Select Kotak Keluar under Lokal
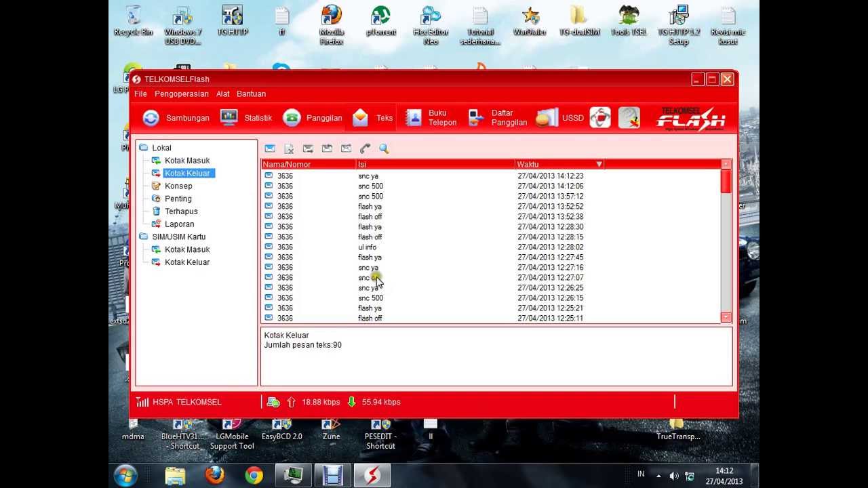Screen dimensions: 868x488 point(182,174)
